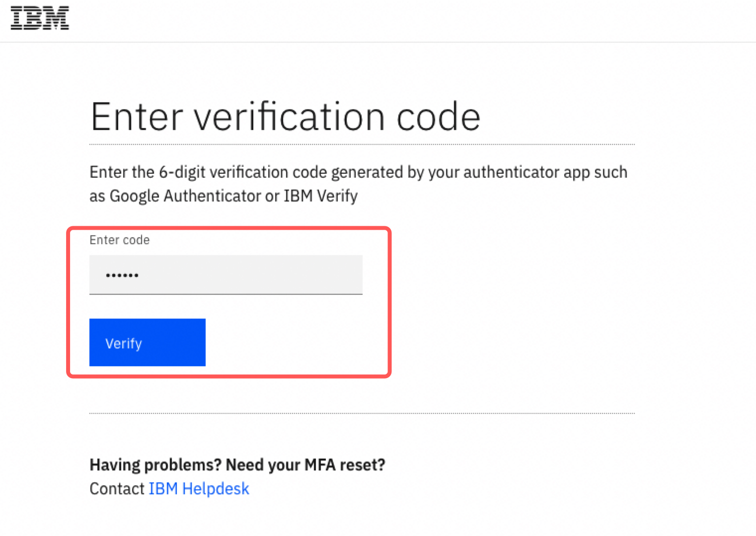The image size is (756, 536).
Task: Click the word "Helpdesk" in the blue link
Action: tap(216, 489)
